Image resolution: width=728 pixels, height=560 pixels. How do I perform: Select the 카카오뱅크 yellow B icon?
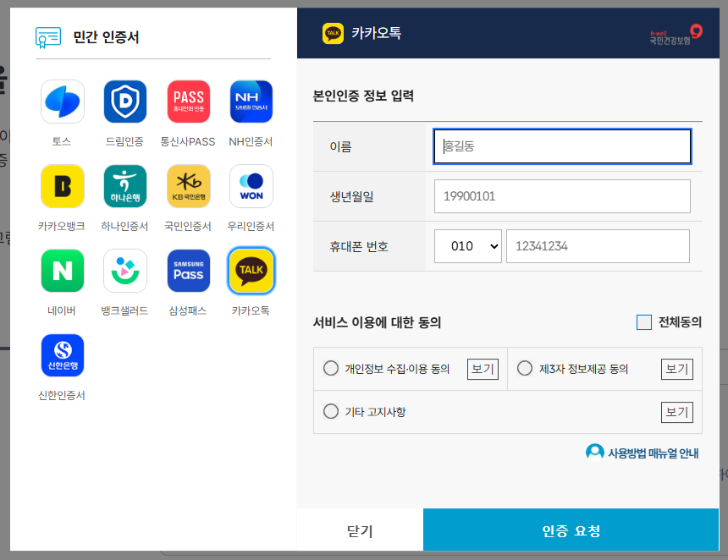tap(63, 186)
